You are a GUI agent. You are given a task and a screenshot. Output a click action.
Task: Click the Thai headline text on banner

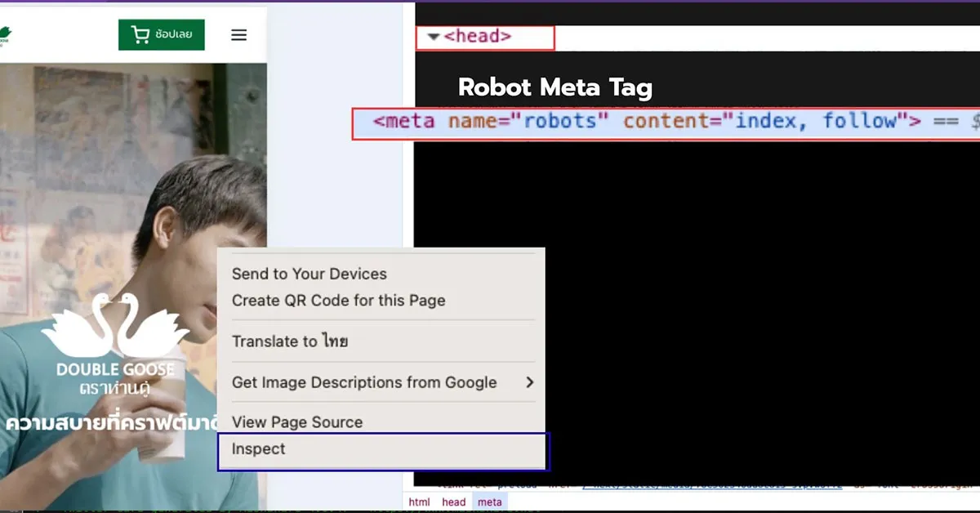click(x=110, y=423)
